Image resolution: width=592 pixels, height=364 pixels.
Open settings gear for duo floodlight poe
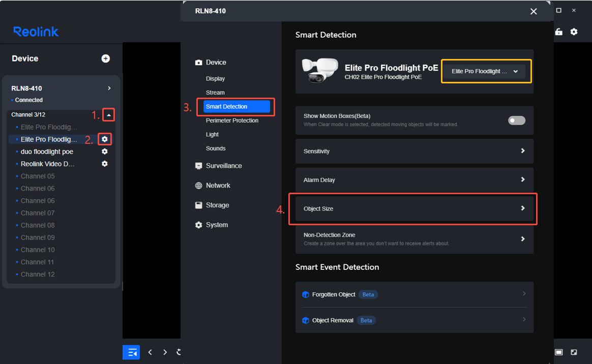pyautogui.click(x=105, y=151)
